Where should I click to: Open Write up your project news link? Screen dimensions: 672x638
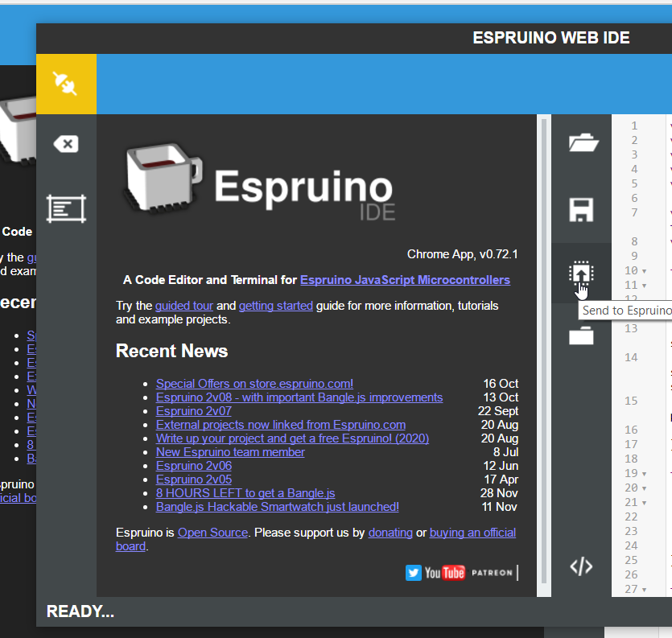pos(292,438)
